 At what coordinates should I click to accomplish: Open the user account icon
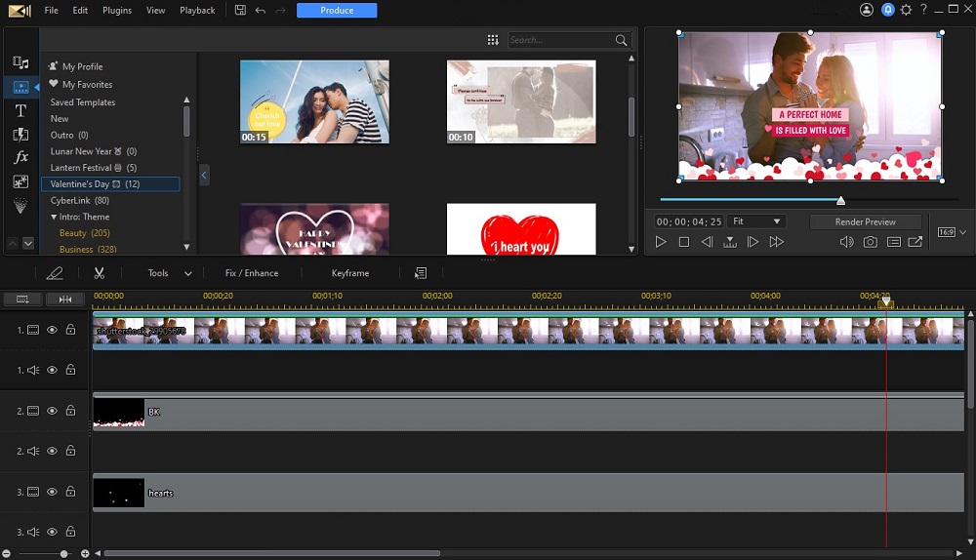click(x=867, y=10)
